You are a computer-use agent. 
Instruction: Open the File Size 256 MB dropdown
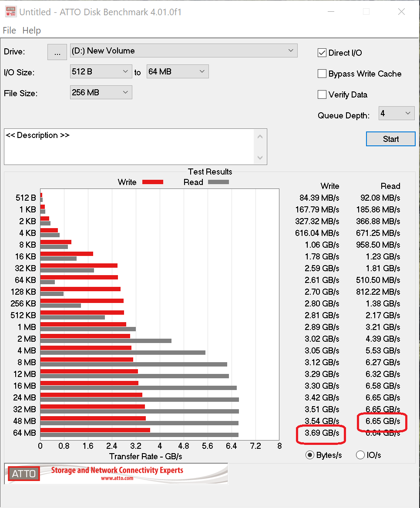101,92
